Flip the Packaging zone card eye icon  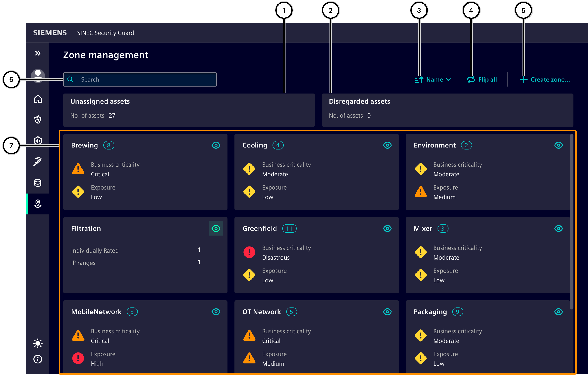[559, 312]
